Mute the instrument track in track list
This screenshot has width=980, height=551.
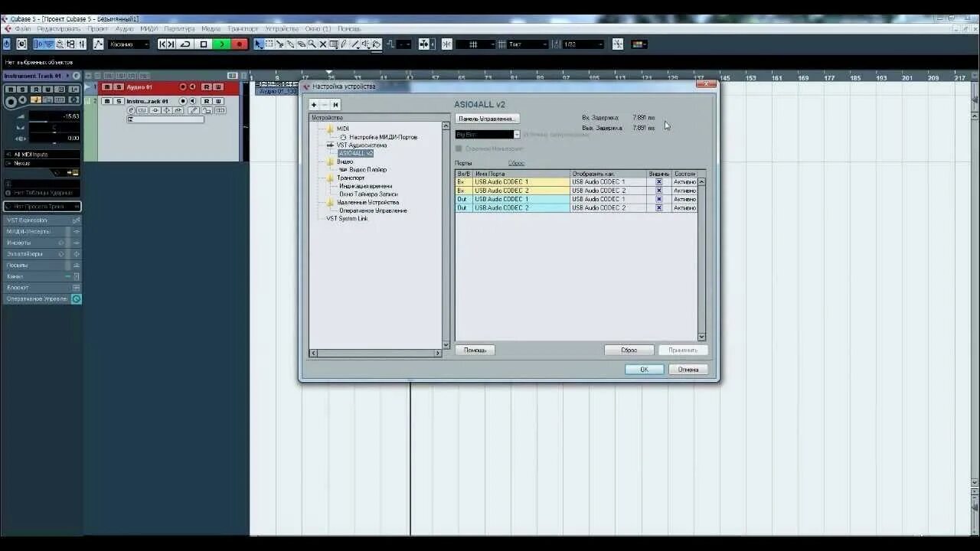click(x=107, y=101)
